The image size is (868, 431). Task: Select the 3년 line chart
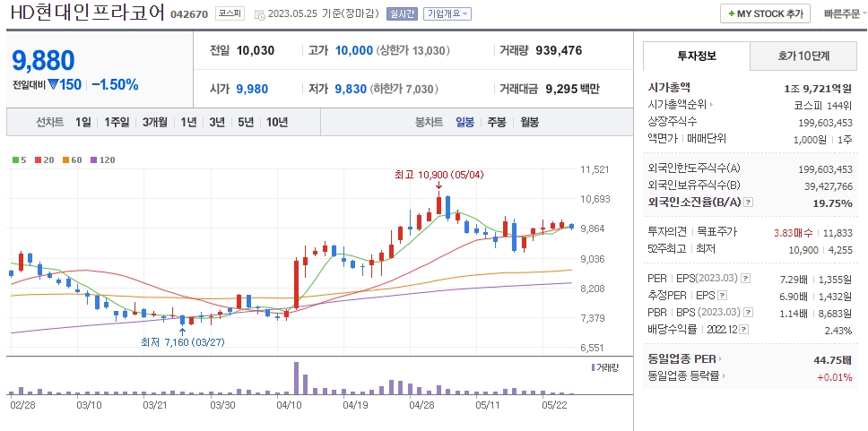click(217, 122)
